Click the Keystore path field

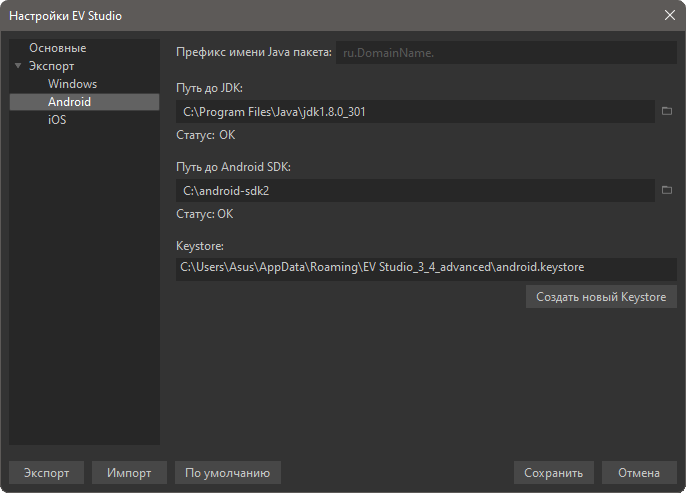click(x=426, y=268)
